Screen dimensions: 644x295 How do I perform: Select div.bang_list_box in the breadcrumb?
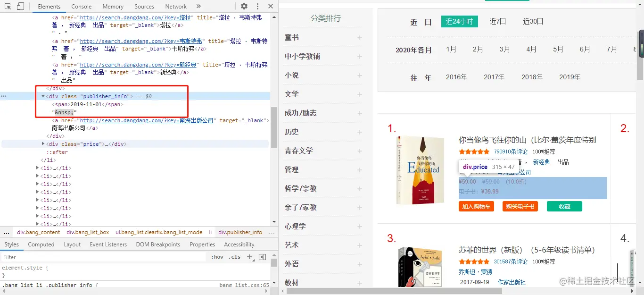pos(88,232)
